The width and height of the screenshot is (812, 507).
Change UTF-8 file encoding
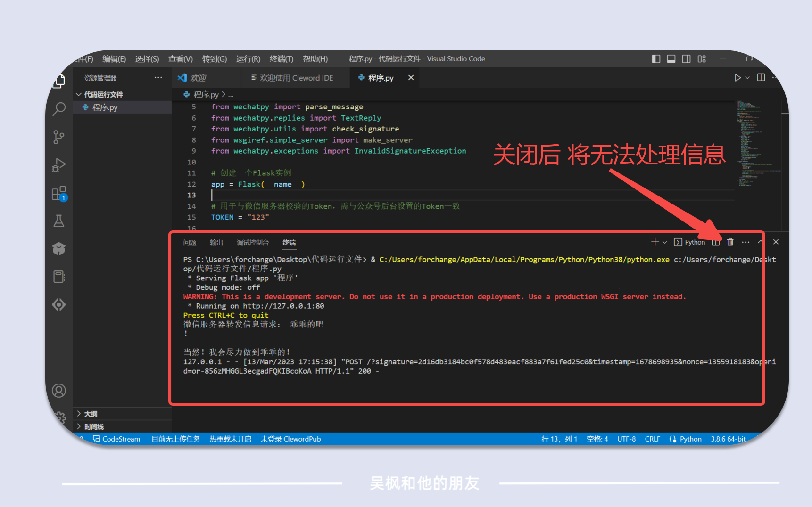pos(626,439)
